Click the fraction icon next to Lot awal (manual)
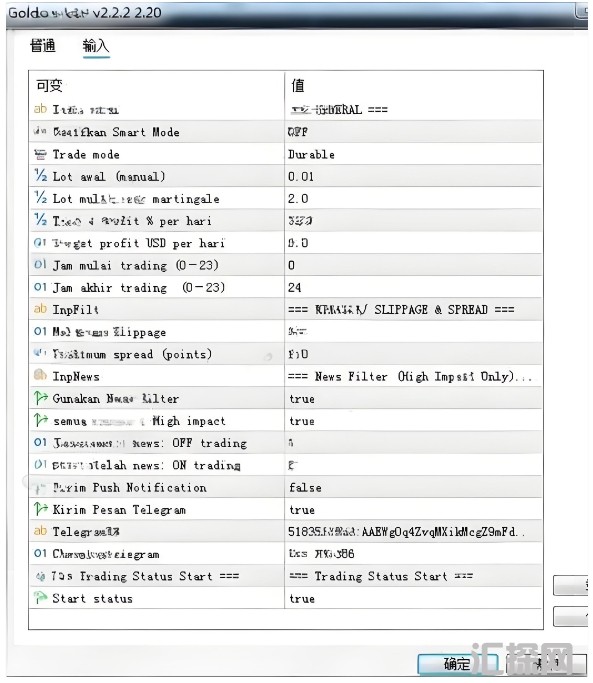Screen dimensions: 593x683 (40, 176)
